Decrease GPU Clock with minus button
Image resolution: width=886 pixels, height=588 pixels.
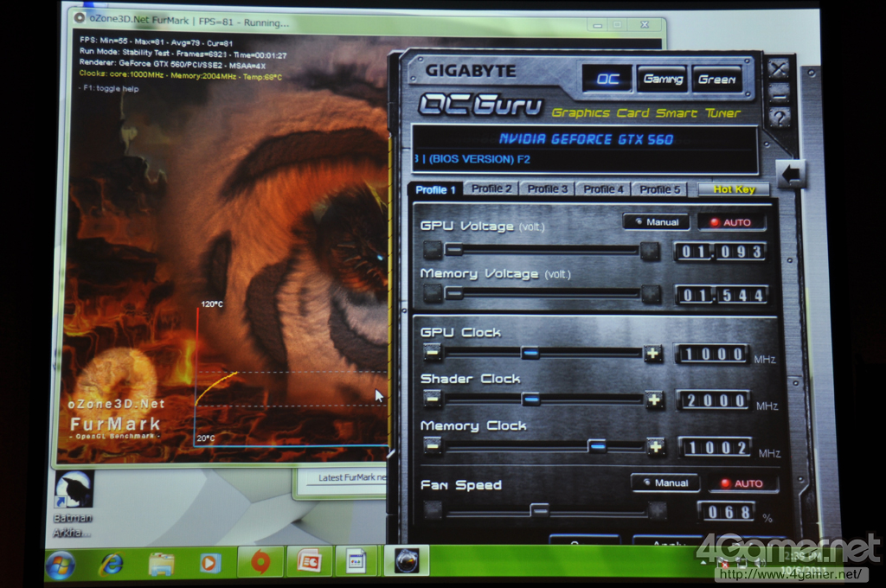tap(433, 353)
